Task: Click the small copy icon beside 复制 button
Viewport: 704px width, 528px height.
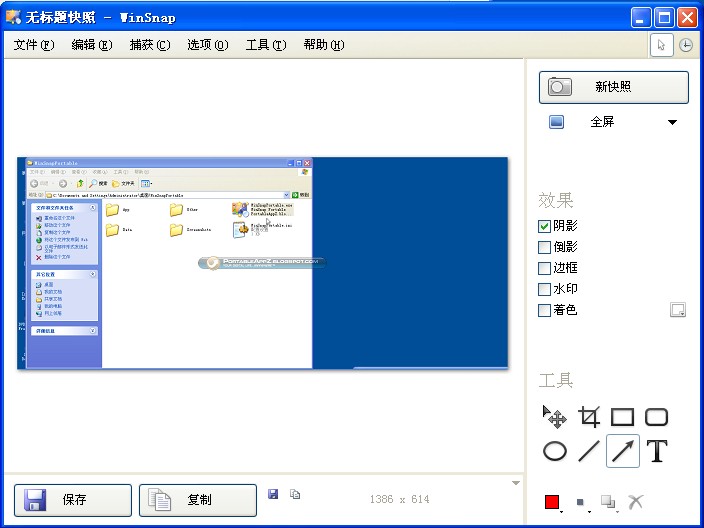Action: pyautogui.click(x=295, y=494)
